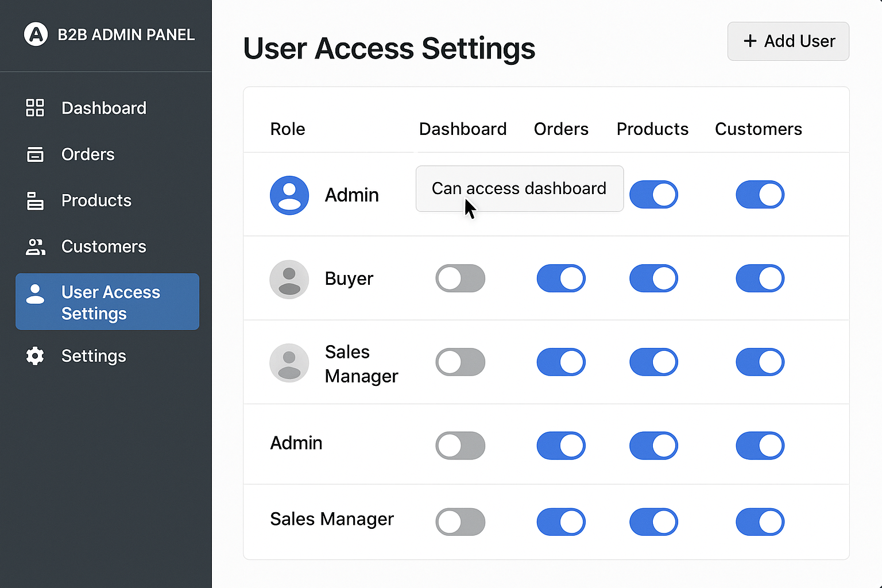This screenshot has height=588, width=882.
Task: Click the "User Access Settings" page heading
Action: pos(389,48)
